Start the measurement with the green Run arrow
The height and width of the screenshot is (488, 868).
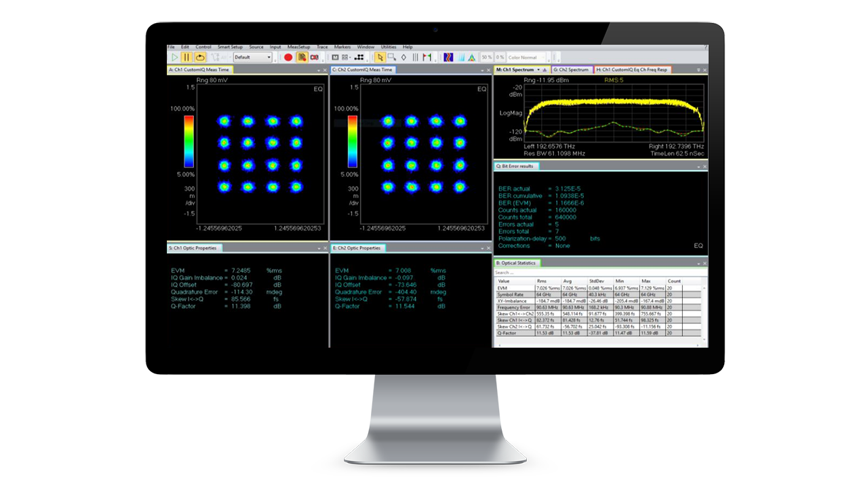(174, 57)
